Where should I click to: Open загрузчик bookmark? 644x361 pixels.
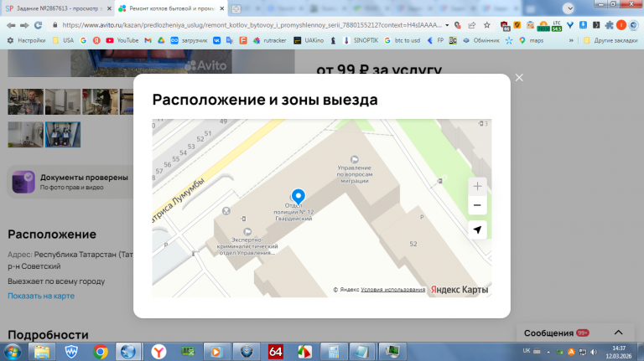pos(189,40)
